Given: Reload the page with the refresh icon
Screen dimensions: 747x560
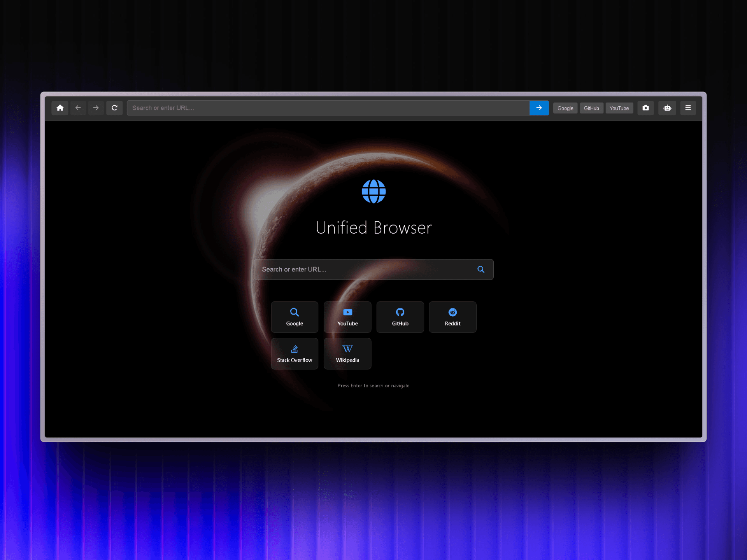Looking at the screenshot, I should (115, 108).
